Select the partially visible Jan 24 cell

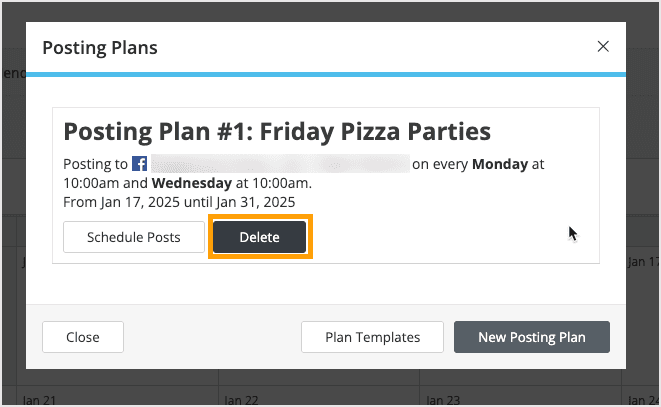click(x=642, y=398)
